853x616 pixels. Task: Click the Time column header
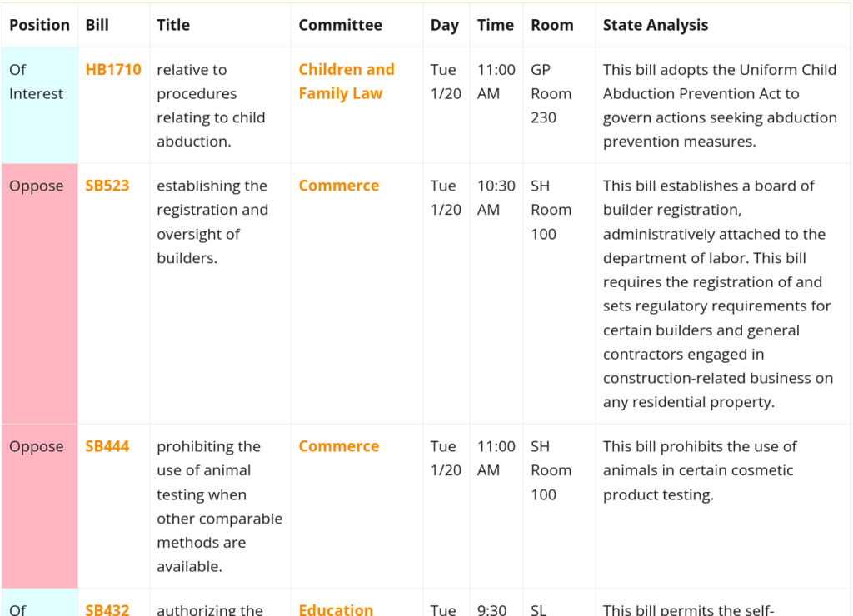click(x=496, y=25)
